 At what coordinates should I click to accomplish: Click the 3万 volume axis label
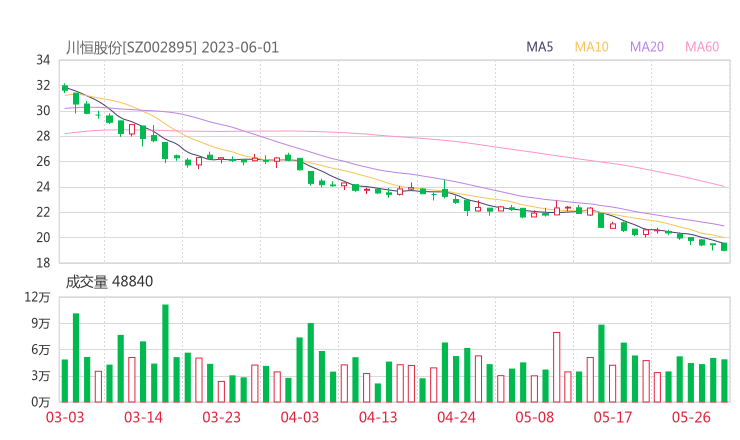pyautogui.click(x=41, y=376)
